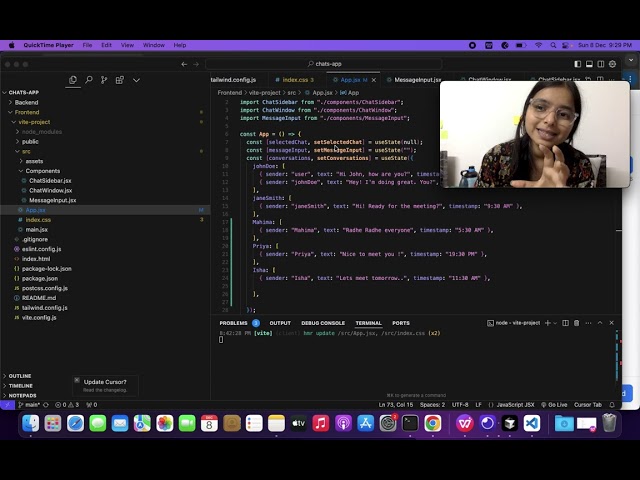640x480 pixels.
Task: Open errors and warnings status indicator
Action: tap(67, 405)
